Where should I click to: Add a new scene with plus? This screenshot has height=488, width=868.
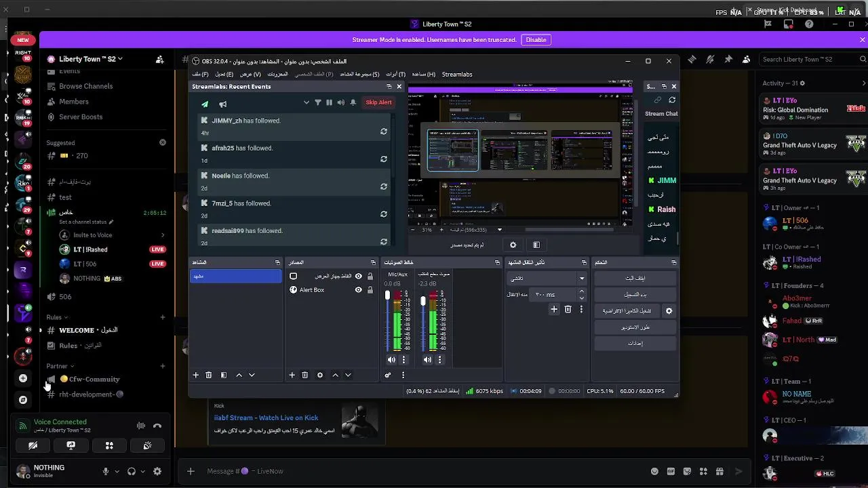tap(195, 375)
